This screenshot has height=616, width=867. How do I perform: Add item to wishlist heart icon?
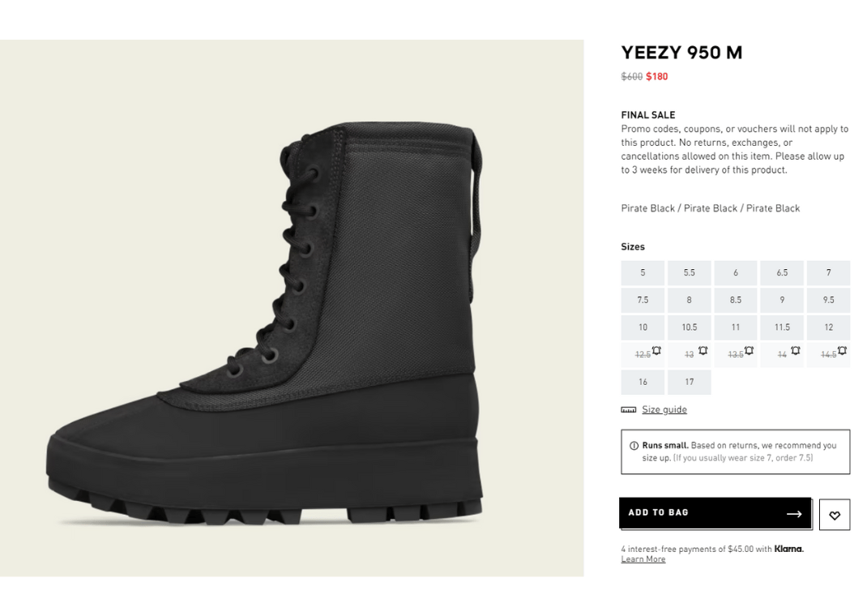click(834, 515)
